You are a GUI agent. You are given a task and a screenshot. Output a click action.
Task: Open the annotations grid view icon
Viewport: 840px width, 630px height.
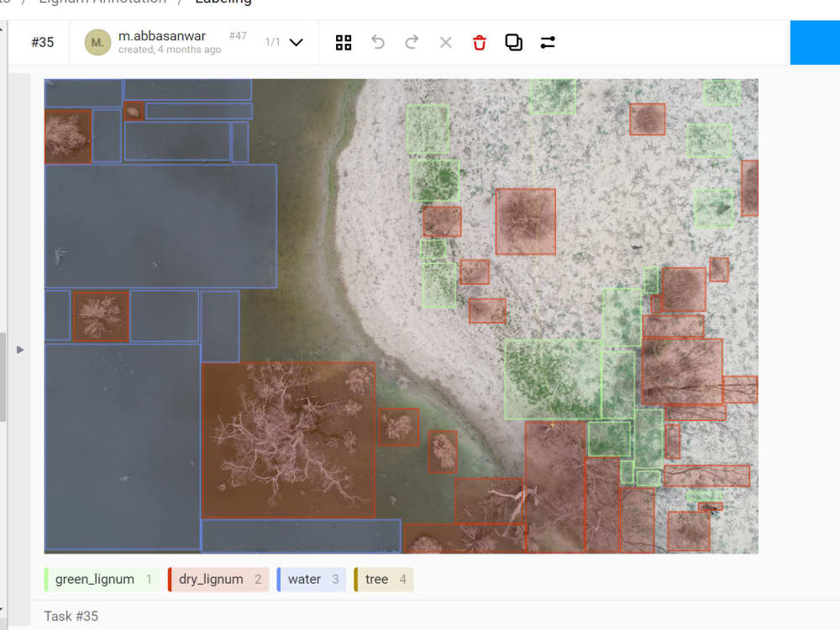(344, 42)
